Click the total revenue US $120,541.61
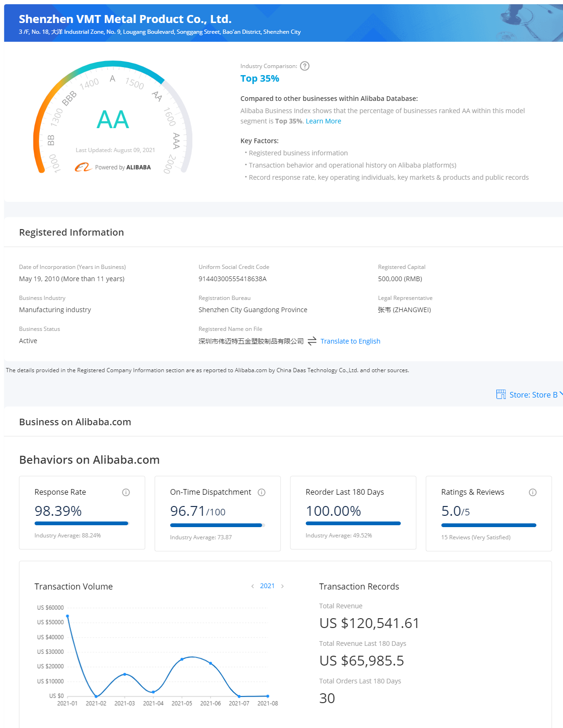Image resolution: width=563 pixels, height=728 pixels. coord(369,623)
